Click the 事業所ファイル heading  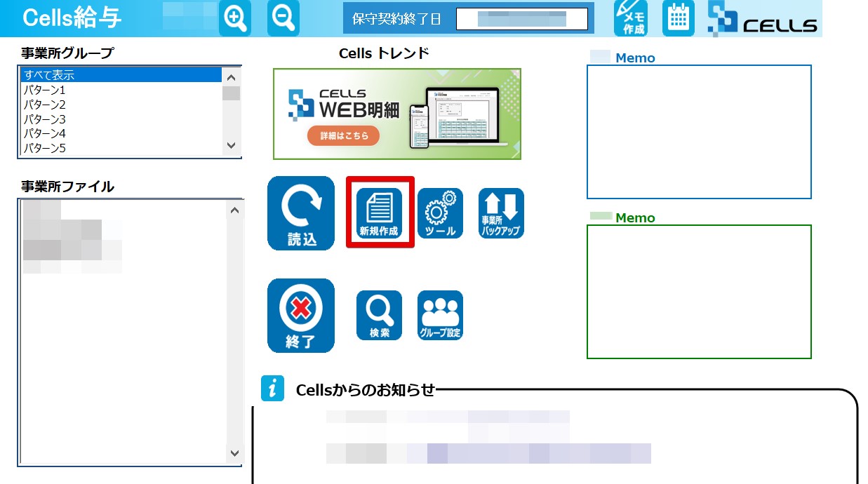[67, 187]
